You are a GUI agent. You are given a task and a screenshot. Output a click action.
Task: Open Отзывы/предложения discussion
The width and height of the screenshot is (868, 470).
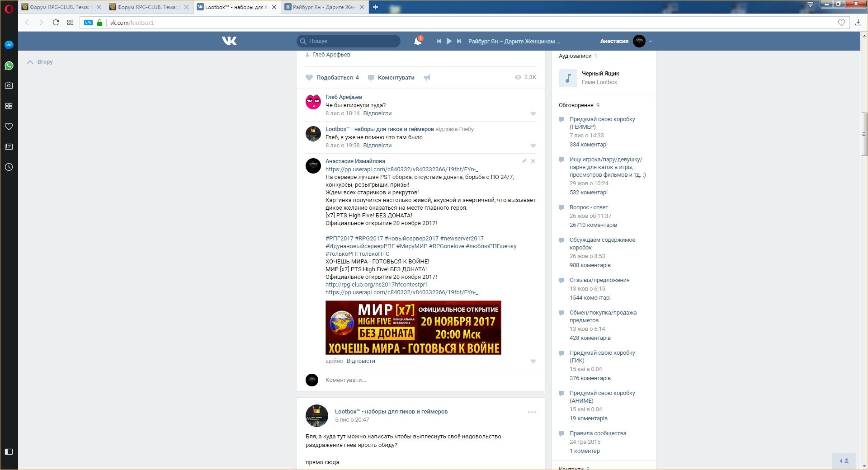click(x=599, y=280)
